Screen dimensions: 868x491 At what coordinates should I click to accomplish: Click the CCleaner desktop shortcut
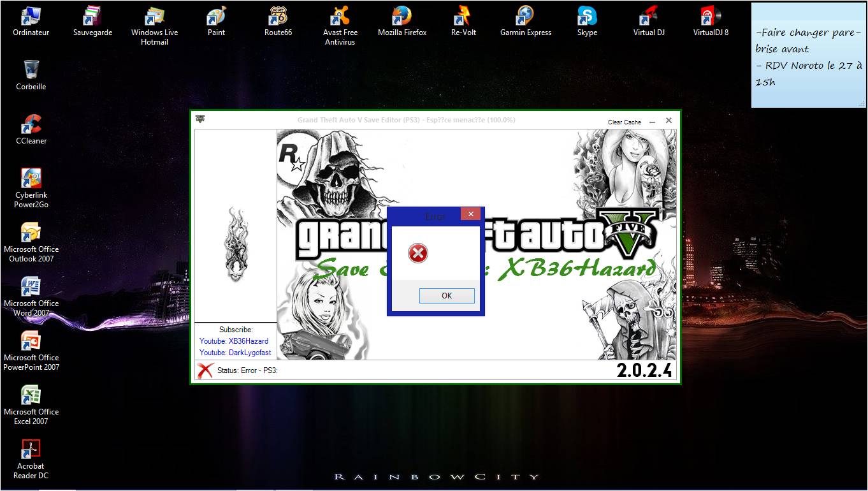[31, 129]
